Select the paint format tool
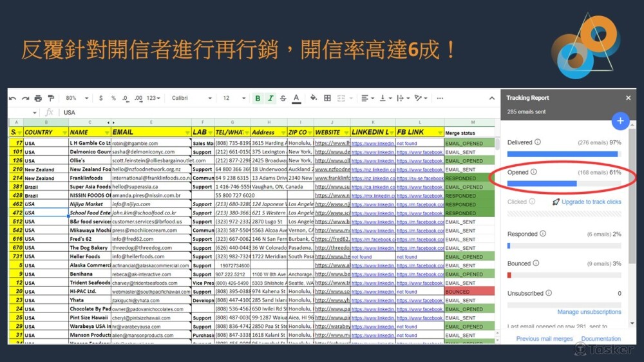The height and width of the screenshot is (362, 644). pyautogui.click(x=51, y=98)
